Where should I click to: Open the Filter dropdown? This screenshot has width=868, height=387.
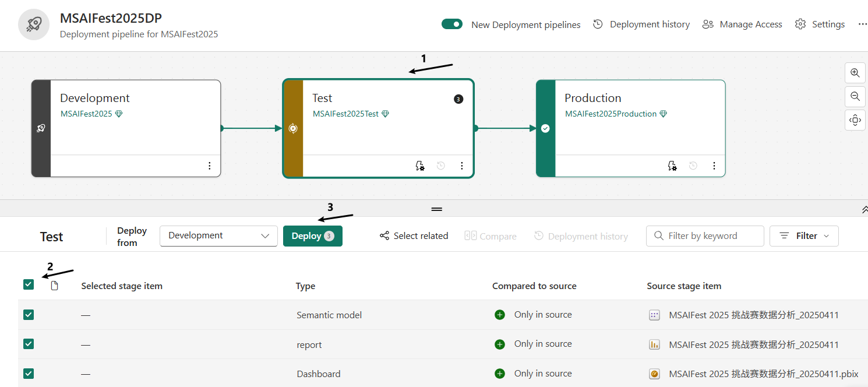click(x=804, y=236)
